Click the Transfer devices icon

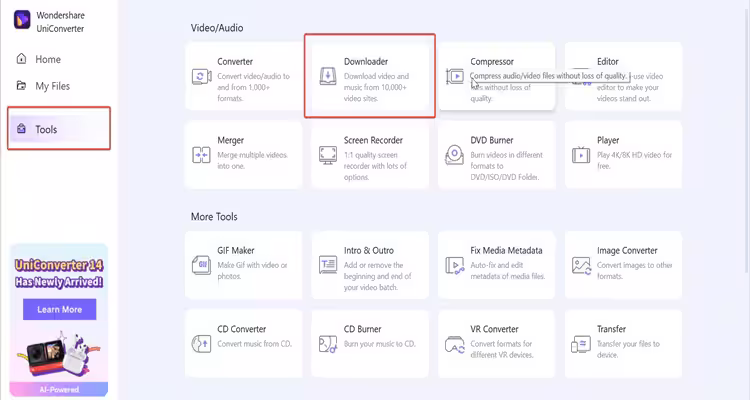click(581, 344)
